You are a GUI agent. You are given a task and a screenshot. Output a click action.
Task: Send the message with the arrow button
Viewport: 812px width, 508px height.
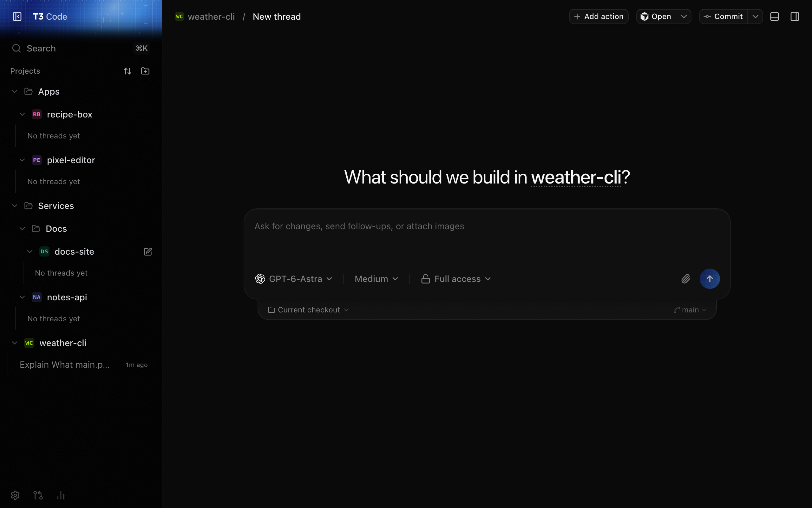pos(710,279)
